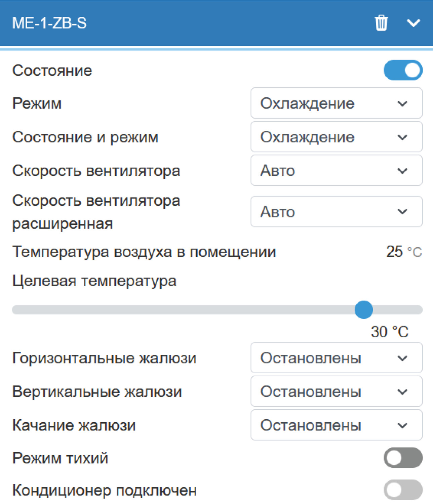Image resolution: width=433 pixels, height=504 pixels.
Task: Open the Вертикальные жалюзи dropdown
Action: (x=336, y=391)
